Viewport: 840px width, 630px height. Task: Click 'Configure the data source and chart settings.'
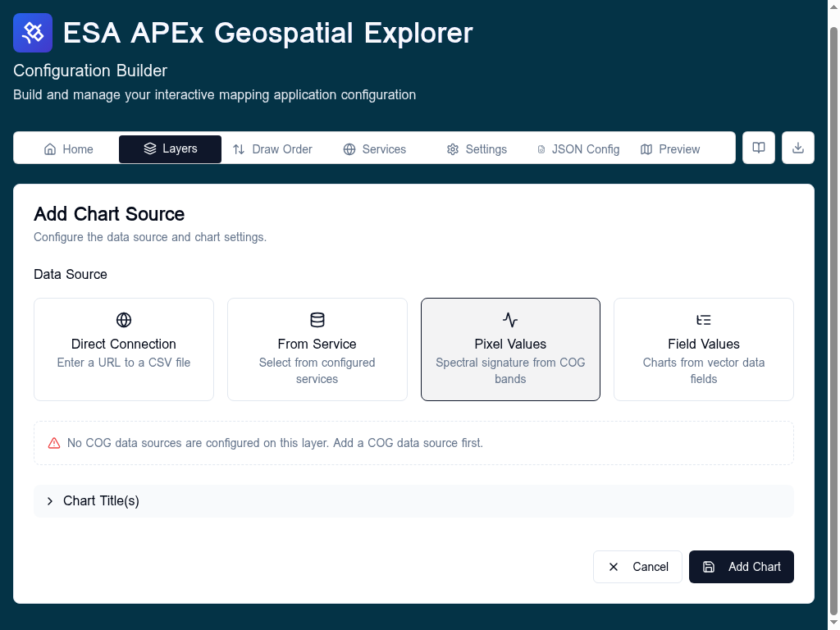coord(150,237)
